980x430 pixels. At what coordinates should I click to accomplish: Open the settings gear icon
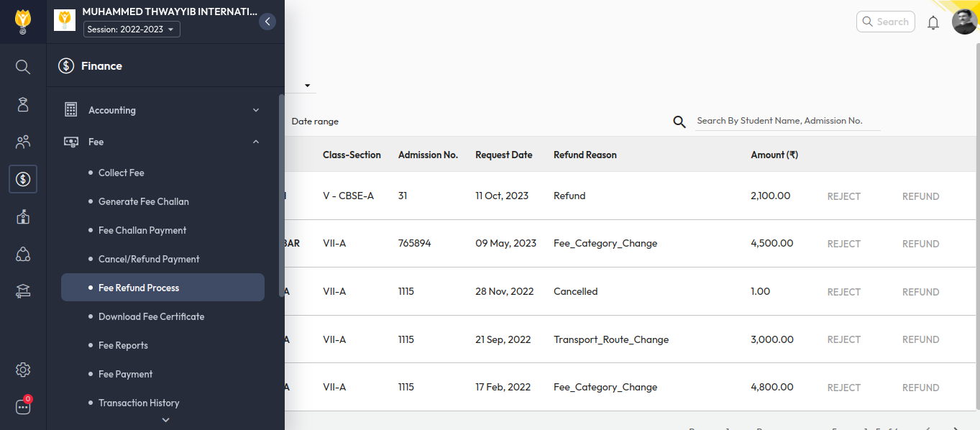click(x=23, y=370)
